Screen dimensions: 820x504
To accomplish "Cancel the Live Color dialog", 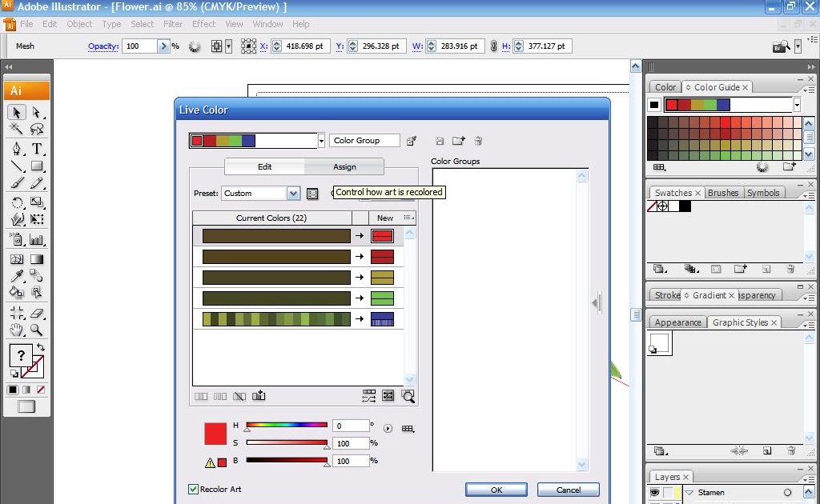I will [569, 490].
